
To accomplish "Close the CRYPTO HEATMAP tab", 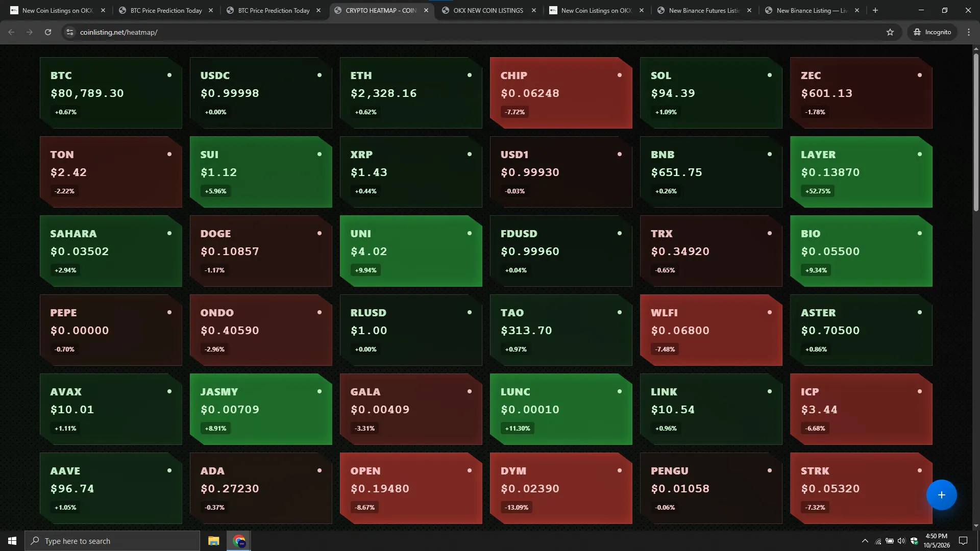I will point(426,10).
